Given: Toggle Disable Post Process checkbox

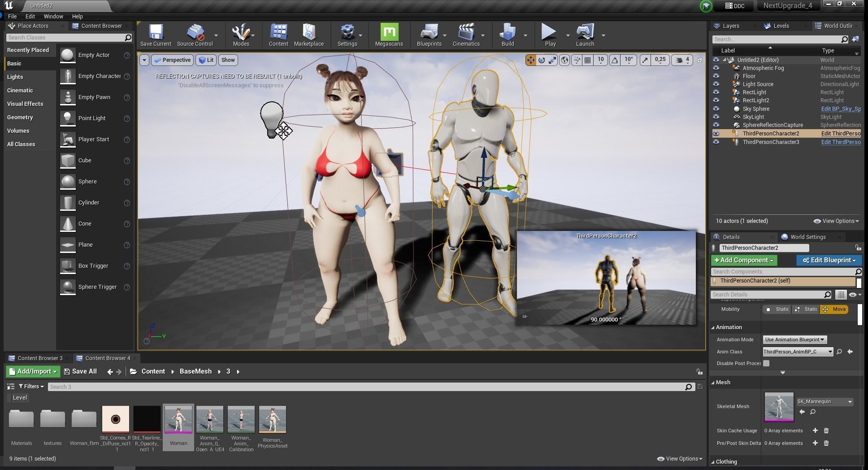Looking at the screenshot, I should click(x=766, y=363).
